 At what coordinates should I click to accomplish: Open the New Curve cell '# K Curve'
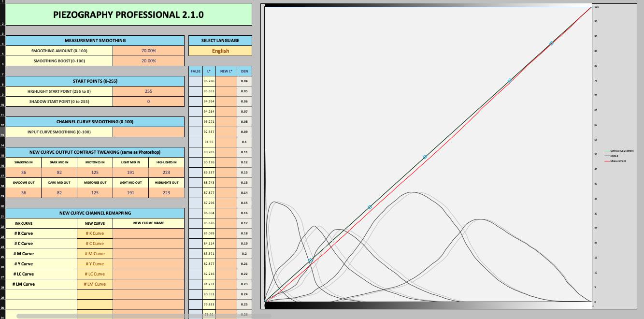click(95, 233)
